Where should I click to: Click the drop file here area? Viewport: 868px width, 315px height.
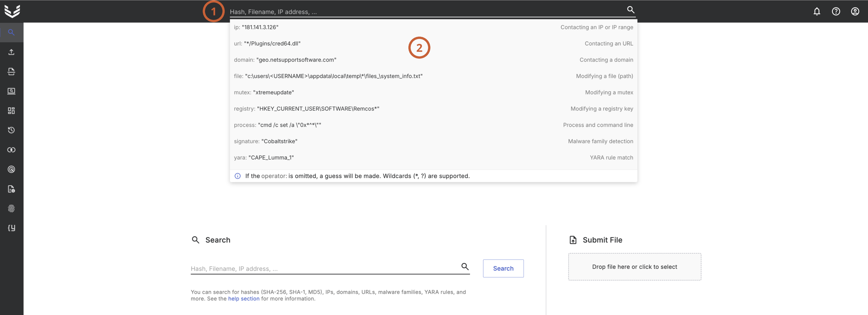634,267
